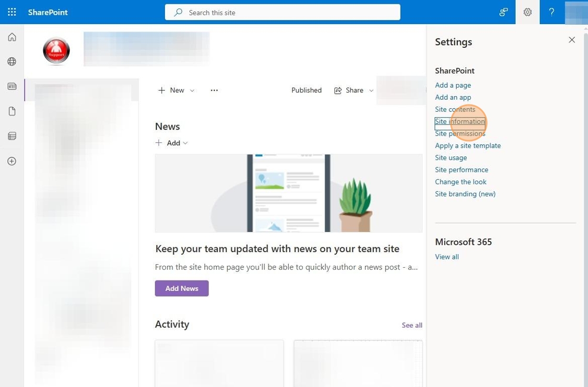Click the Keep your team updated headline

(277, 248)
